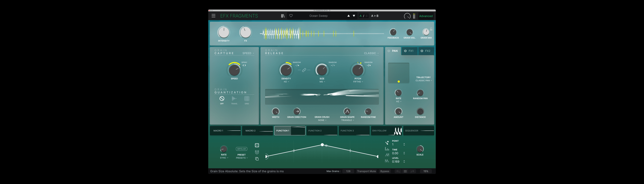Toggle the Density–Size link chain icon
644x184 pixels.
[304, 70]
